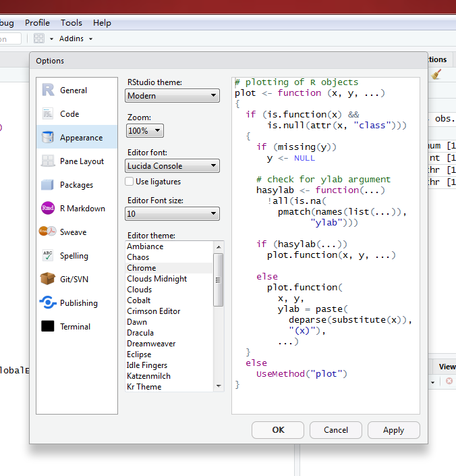The height and width of the screenshot is (476, 456).
Task: Select the Appearance paint bucket icon
Action: [48, 137]
